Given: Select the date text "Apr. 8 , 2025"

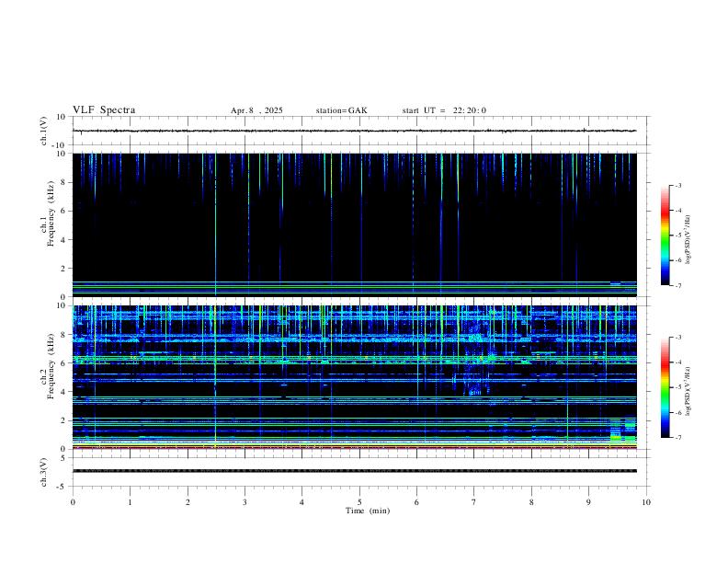Looking at the screenshot, I should pos(256,110).
